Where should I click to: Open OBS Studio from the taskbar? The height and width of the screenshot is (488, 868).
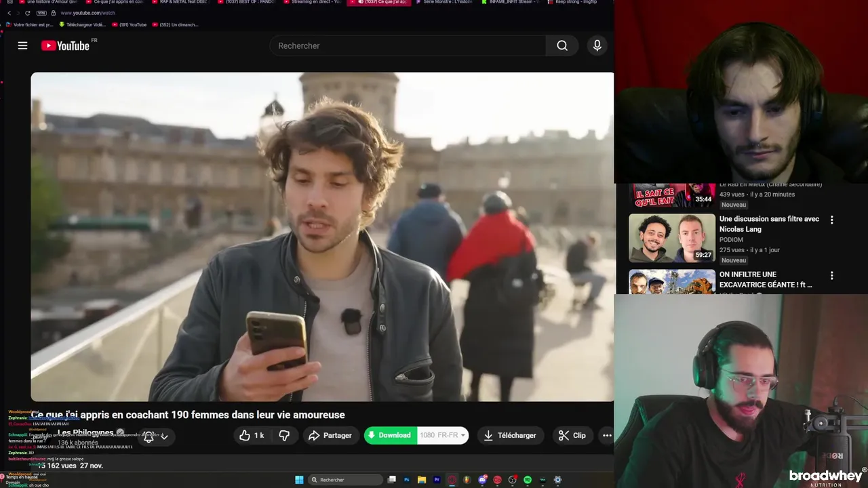tap(513, 480)
